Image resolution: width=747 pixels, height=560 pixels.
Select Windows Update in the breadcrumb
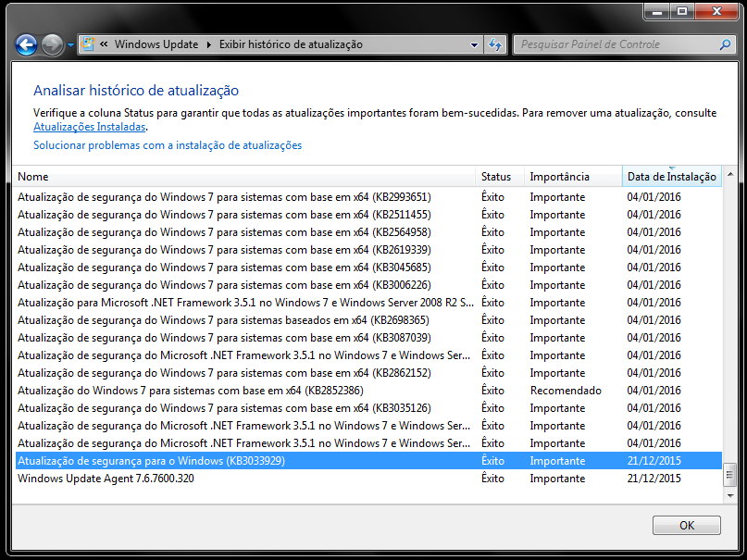tap(156, 44)
